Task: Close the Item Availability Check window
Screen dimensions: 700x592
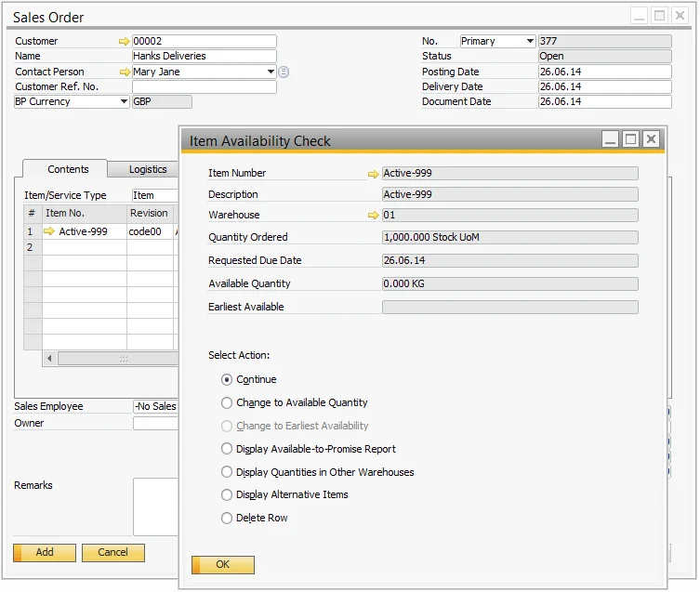Action: tap(652, 139)
